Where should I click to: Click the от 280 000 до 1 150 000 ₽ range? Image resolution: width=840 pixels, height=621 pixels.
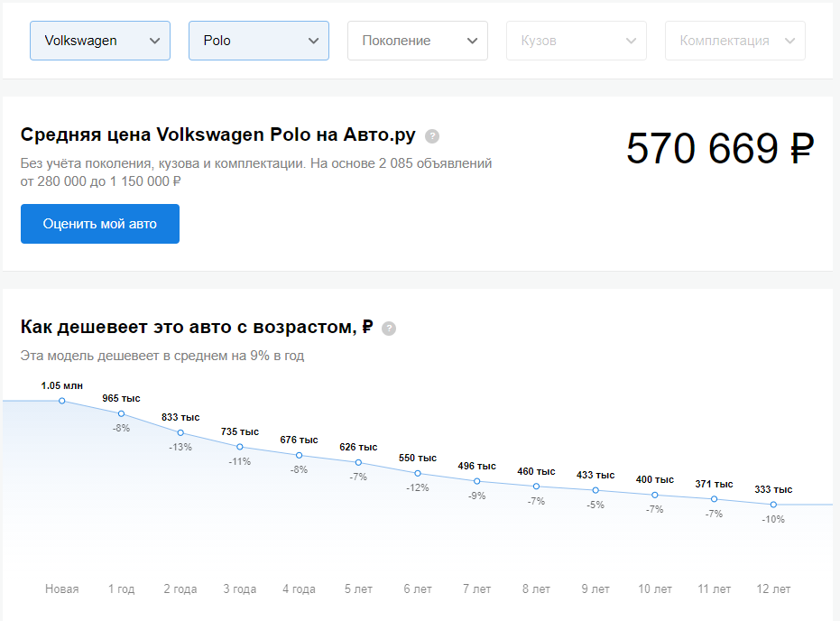(101, 181)
